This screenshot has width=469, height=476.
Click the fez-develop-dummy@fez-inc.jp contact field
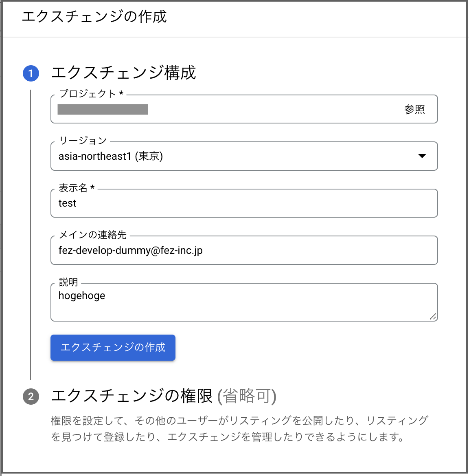coord(244,250)
